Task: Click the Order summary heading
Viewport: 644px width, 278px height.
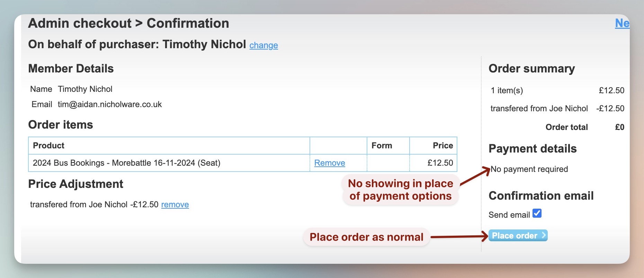Action: pos(531,69)
